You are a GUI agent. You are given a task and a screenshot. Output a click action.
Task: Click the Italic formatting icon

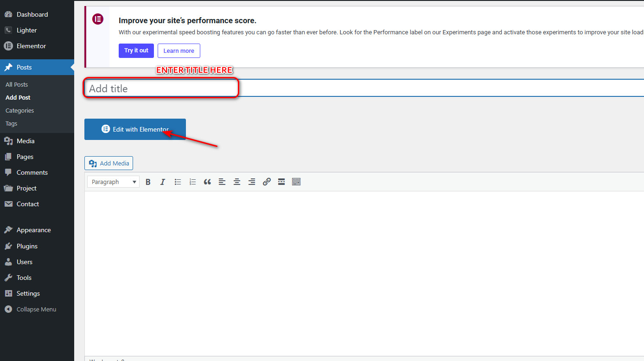click(163, 182)
